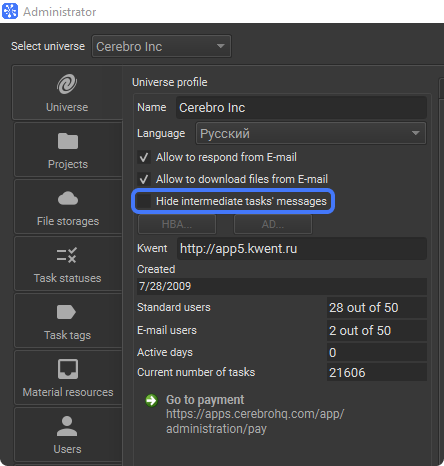The image size is (444, 466).
Task: Switch to the Projects tab label
Action: pos(68,164)
